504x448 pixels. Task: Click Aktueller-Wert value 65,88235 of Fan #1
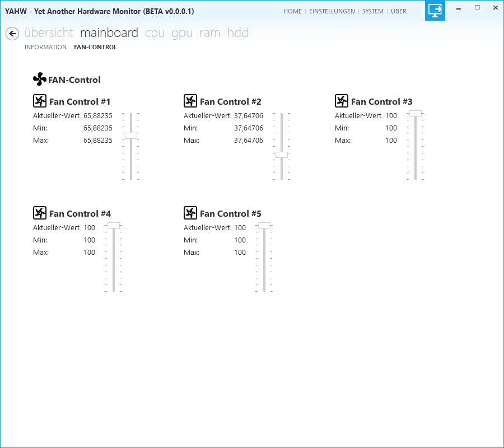[98, 116]
